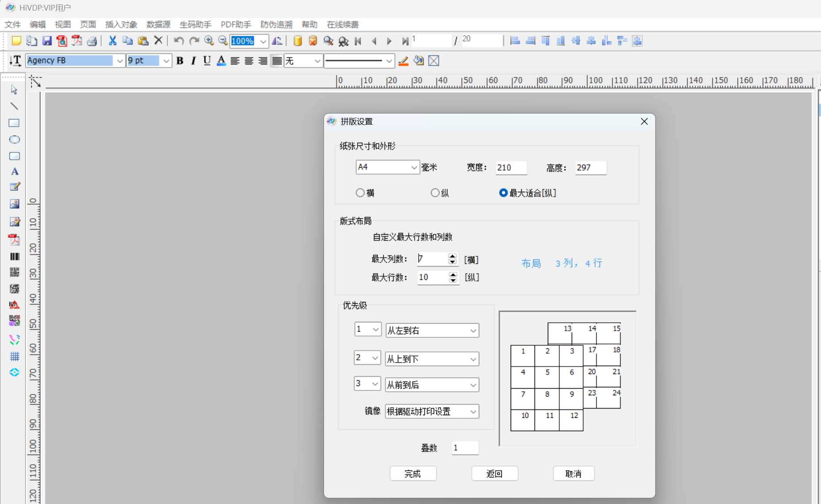Image resolution: width=821 pixels, height=504 pixels.
Task: Open the 镜像 mirror setting dropdown
Action: click(432, 412)
